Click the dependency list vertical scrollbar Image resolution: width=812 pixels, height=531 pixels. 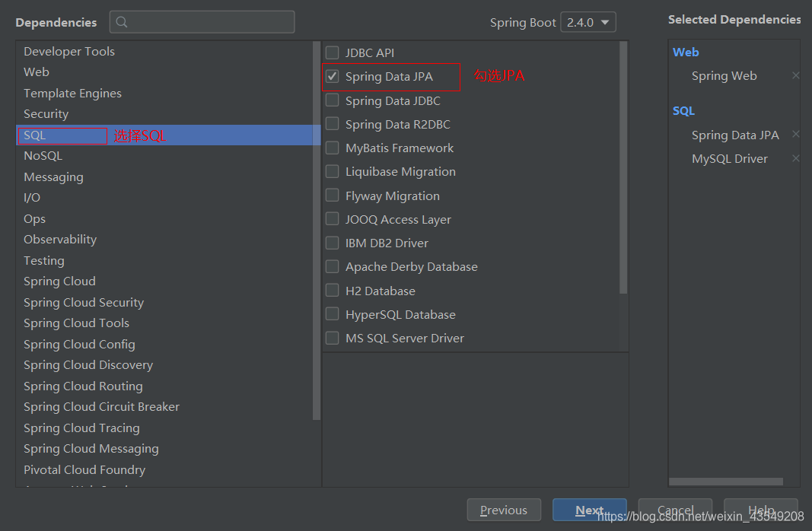pos(623,167)
